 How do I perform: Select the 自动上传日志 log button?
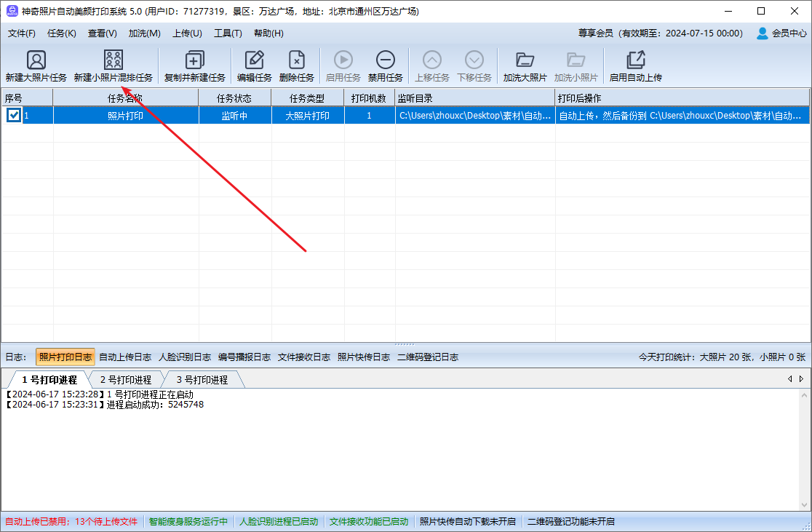coord(125,357)
